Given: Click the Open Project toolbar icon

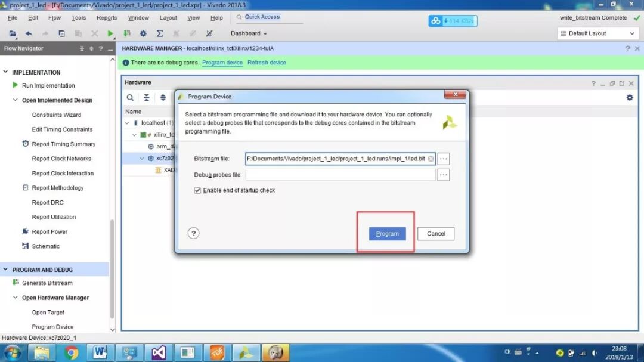Looking at the screenshot, I should pos(13,33).
